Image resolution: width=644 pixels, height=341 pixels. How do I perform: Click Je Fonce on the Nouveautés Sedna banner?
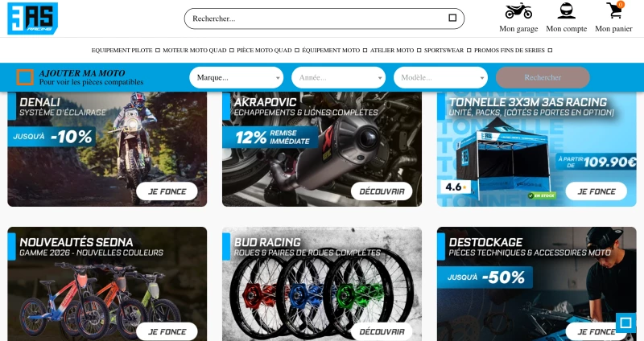click(167, 331)
